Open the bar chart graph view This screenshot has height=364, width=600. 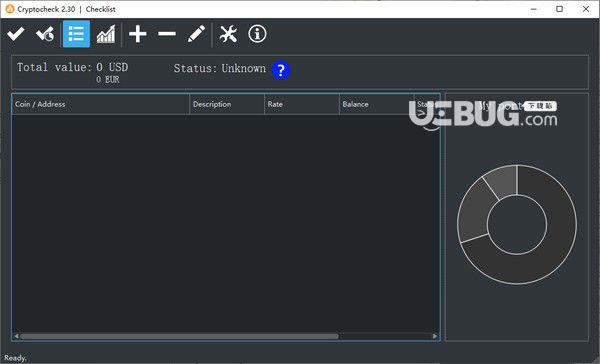point(106,34)
